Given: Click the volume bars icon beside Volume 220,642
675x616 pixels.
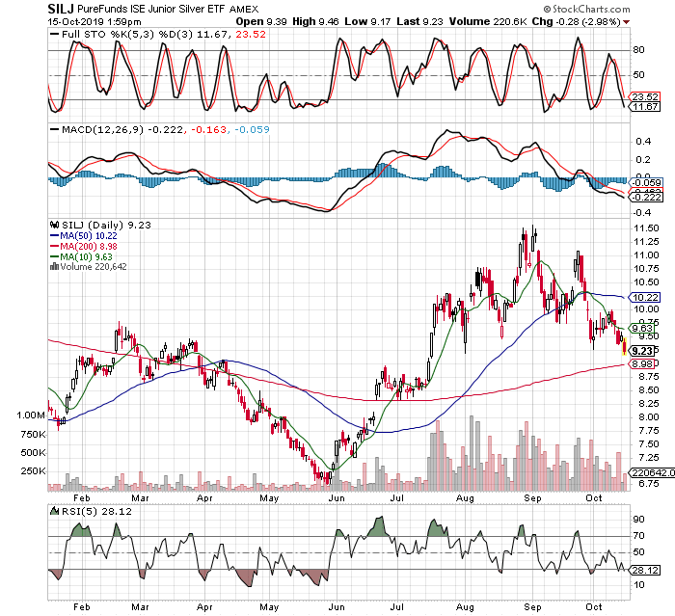Looking at the screenshot, I should [x=54, y=266].
